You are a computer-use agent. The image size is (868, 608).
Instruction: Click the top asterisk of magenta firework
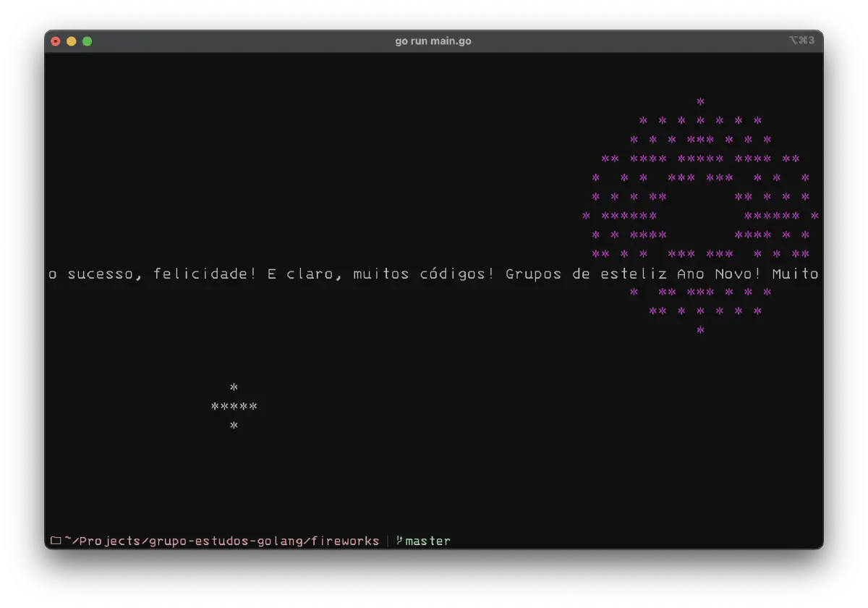700,102
